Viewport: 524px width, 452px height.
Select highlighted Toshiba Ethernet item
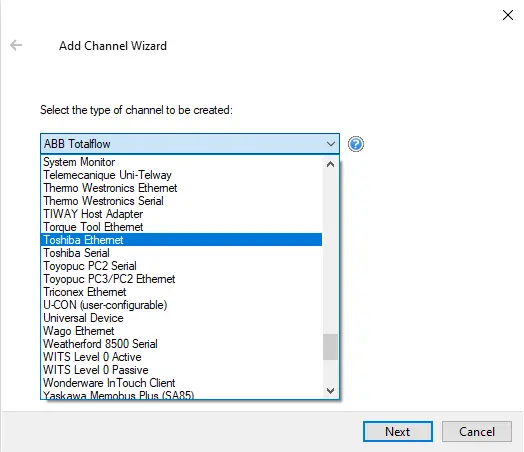click(181, 240)
